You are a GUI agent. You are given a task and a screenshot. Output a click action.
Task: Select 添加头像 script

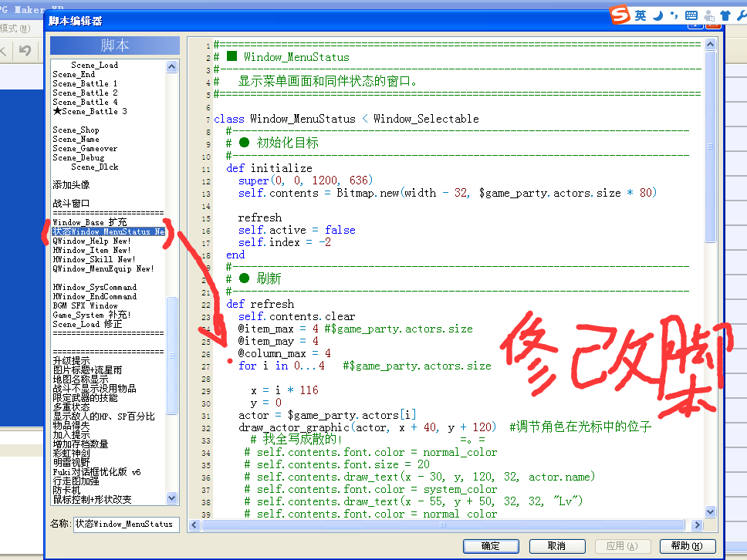click(71, 185)
